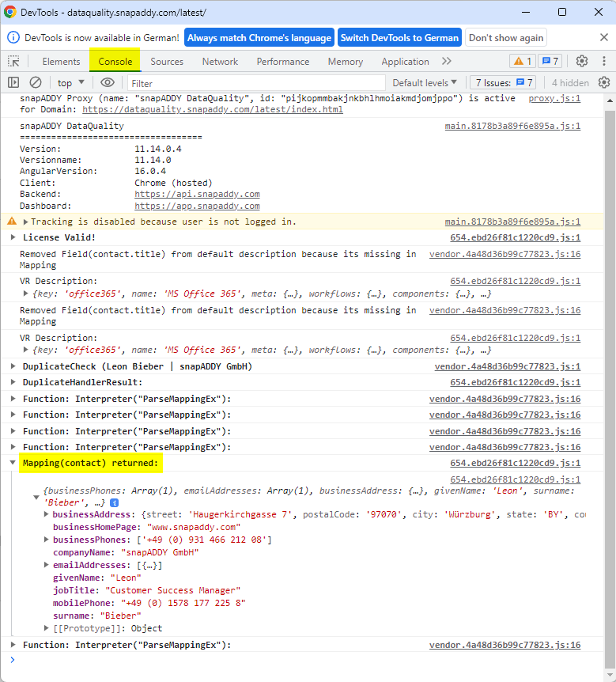Expand the Tracking is disabled warning

[x=25, y=222]
